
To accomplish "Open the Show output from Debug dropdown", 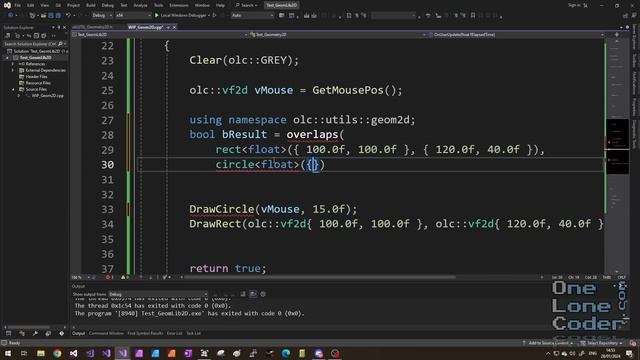I will click(x=158, y=294).
